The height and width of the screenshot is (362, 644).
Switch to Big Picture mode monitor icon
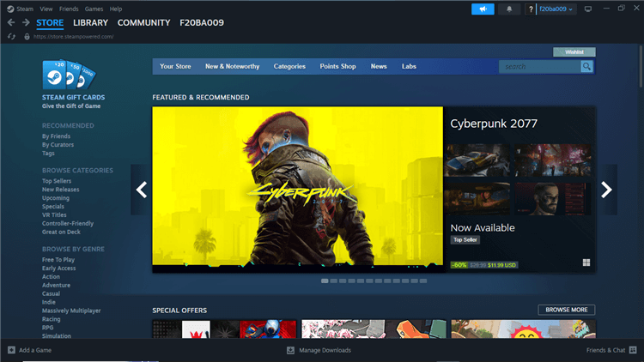(x=588, y=9)
